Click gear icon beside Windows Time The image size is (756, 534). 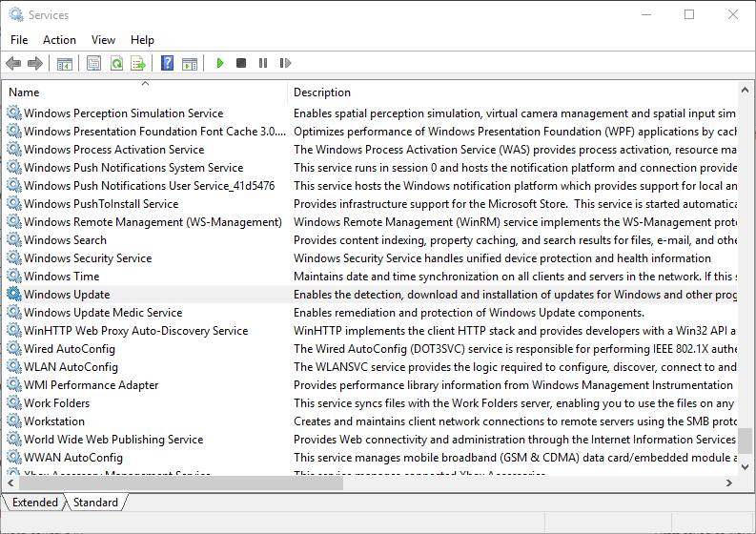click(14, 276)
